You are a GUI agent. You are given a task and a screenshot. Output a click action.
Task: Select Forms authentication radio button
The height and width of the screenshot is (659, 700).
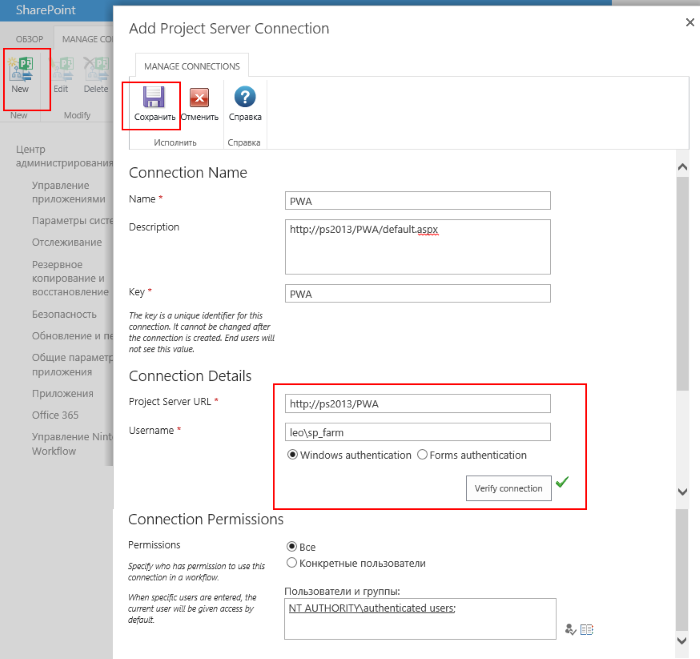(422, 455)
